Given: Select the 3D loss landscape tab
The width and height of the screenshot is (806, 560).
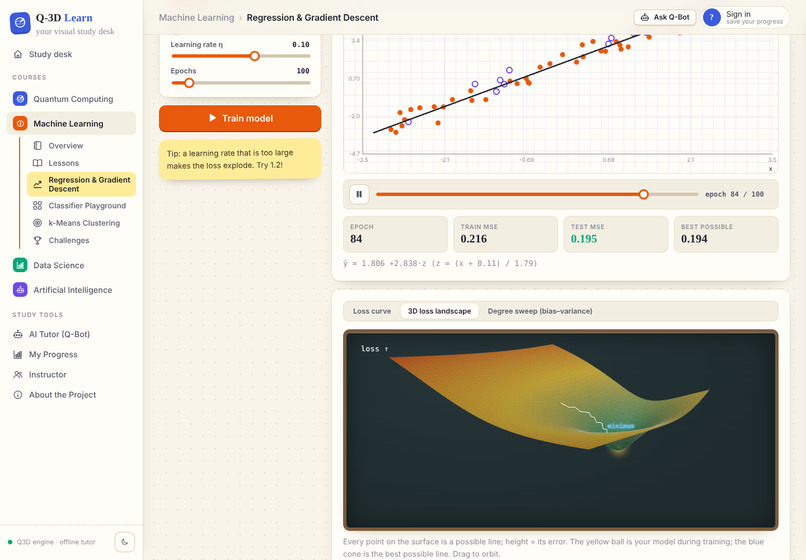Looking at the screenshot, I should 439,311.
